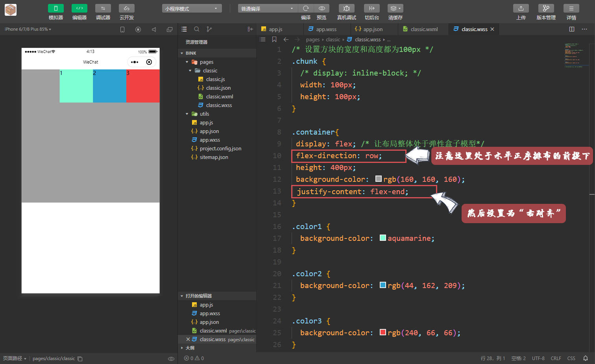Click the WeChat capsule close circle button

[x=149, y=62]
